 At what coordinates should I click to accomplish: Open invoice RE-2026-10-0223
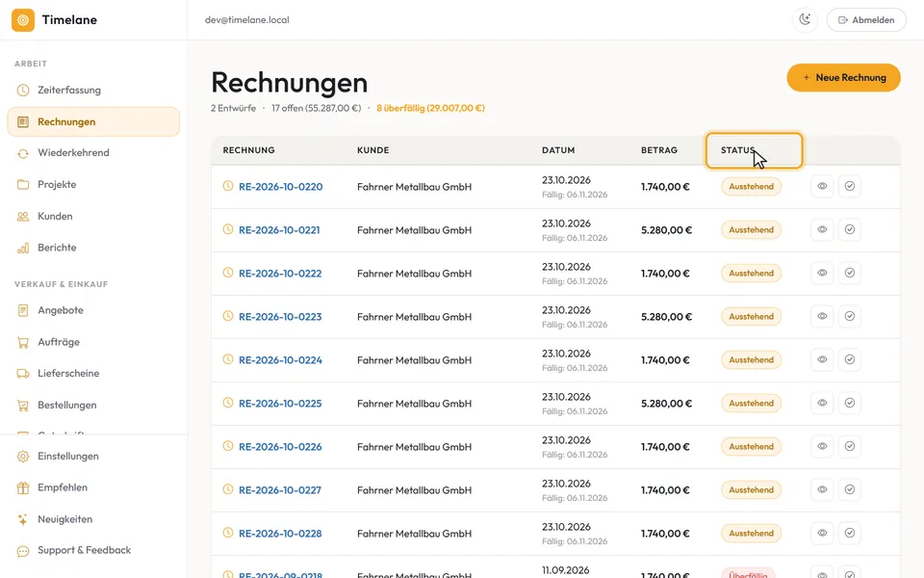pyautogui.click(x=280, y=317)
